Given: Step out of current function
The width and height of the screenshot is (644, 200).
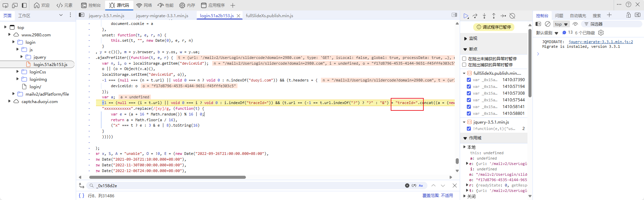Looking at the screenshot, I should coord(494,16).
